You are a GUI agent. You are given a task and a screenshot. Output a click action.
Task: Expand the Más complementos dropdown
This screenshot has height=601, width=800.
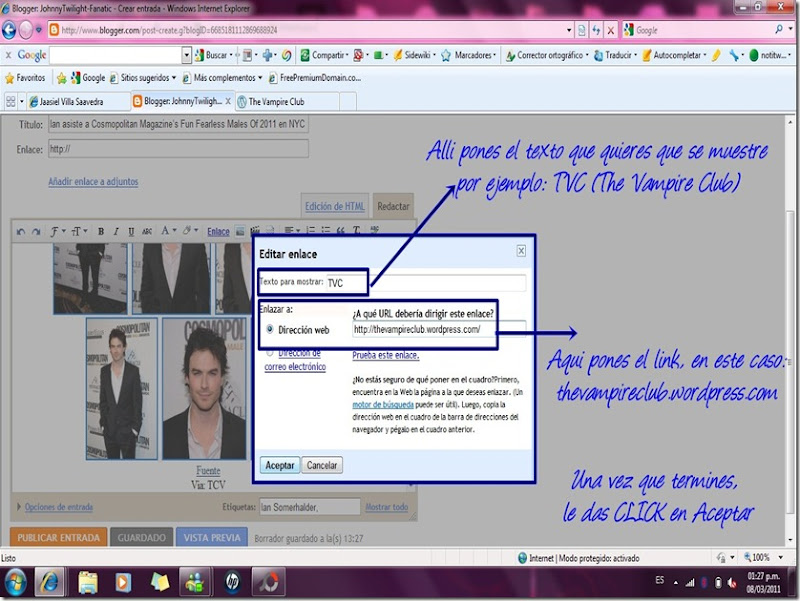click(260, 78)
